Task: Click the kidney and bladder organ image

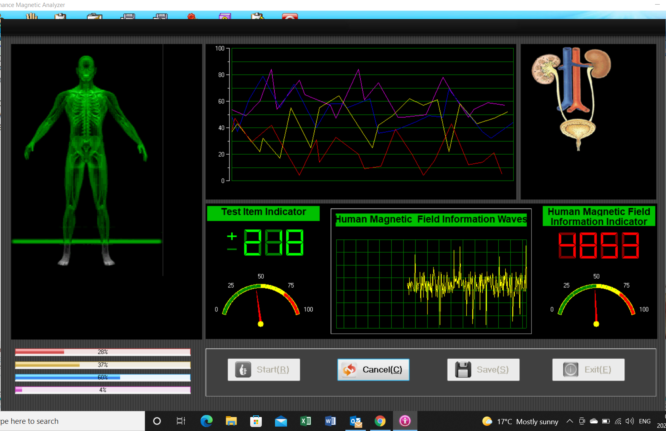Action: tap(574, 96)
